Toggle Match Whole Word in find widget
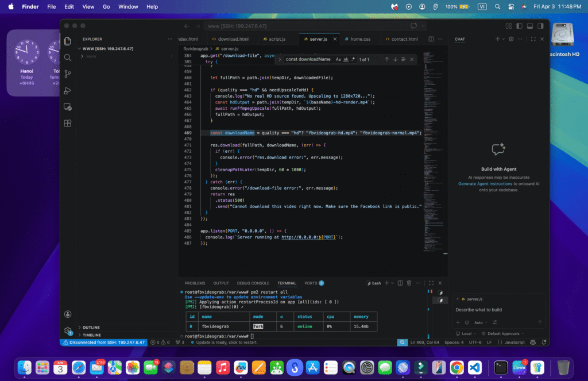 346,59
